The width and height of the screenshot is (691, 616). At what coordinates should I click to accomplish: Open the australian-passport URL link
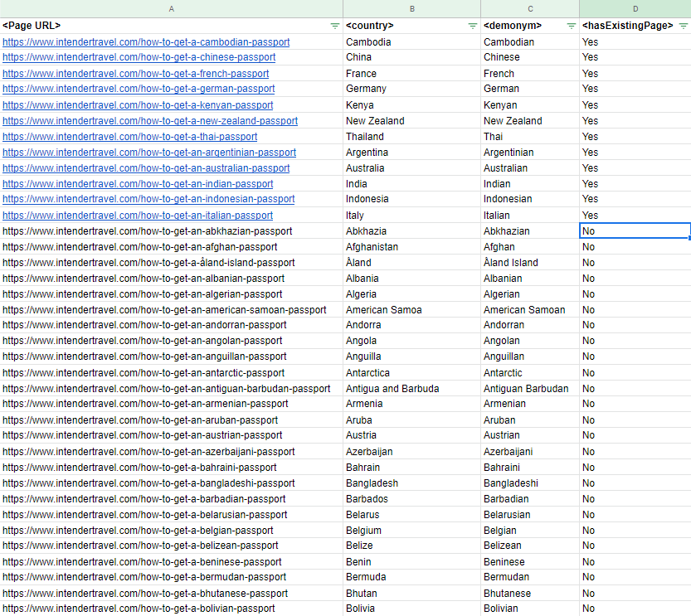146,168
